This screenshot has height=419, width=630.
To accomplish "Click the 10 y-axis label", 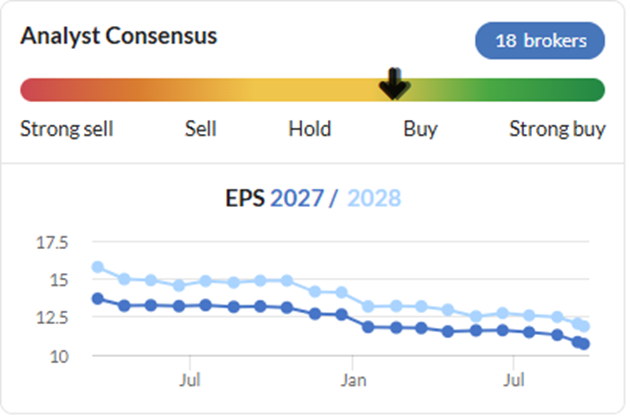I will pyautogui.click(x=59, y=356).
